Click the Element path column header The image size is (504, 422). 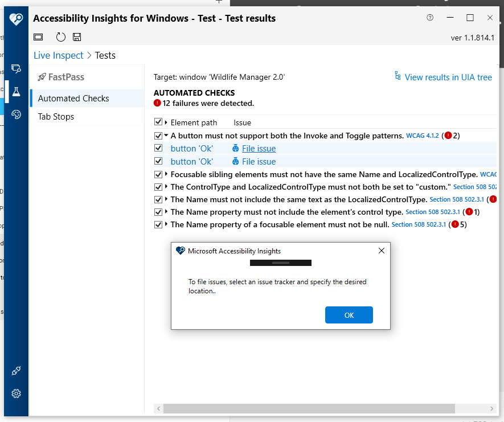coord(194,122)
